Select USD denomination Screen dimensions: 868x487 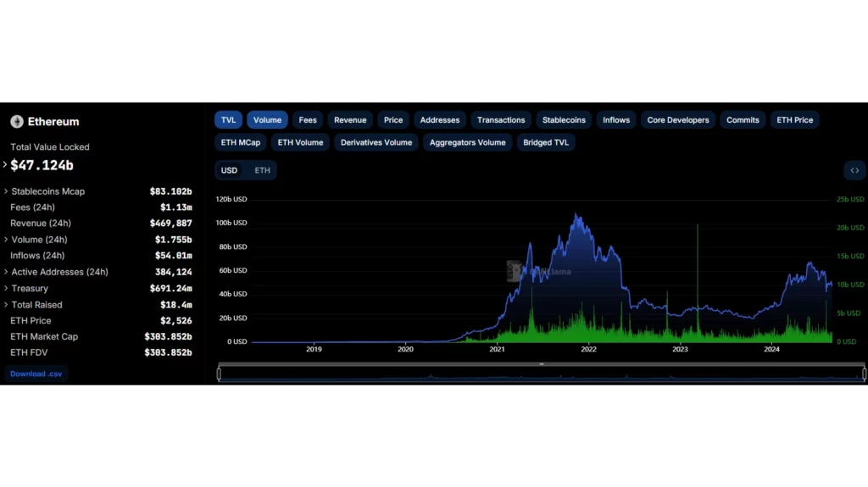point(229,170)
